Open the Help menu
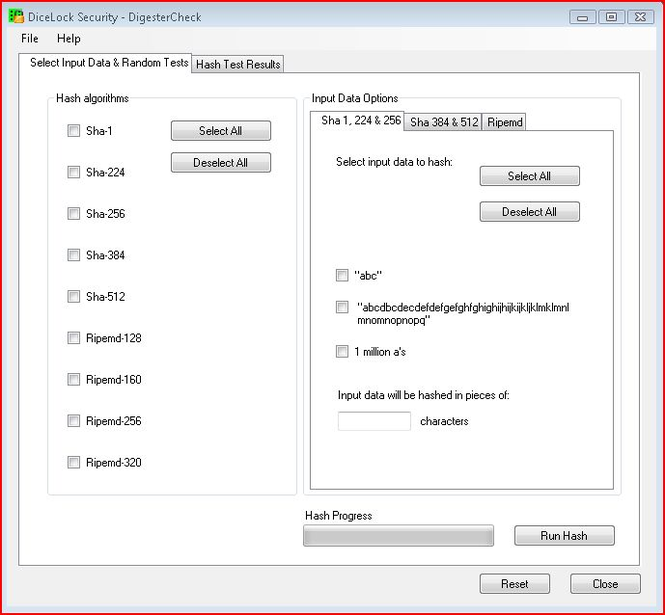Viewport: 665px width, 615px height. point(69,38)
